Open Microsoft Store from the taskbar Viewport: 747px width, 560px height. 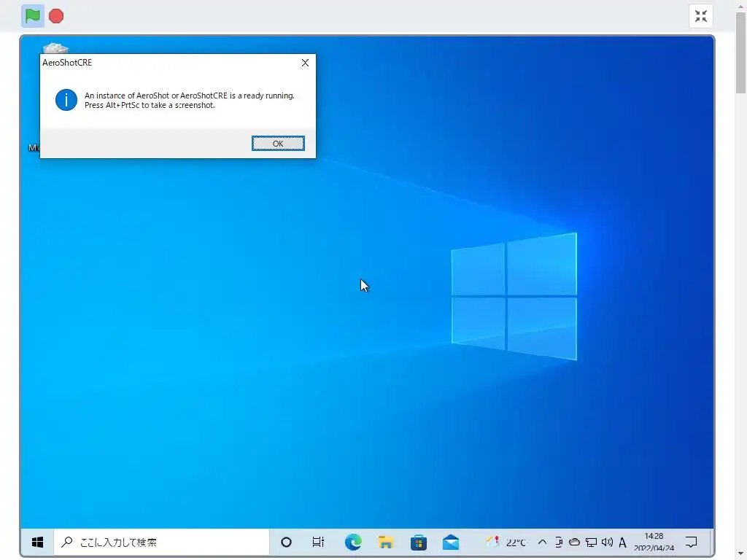pos(418,542)
